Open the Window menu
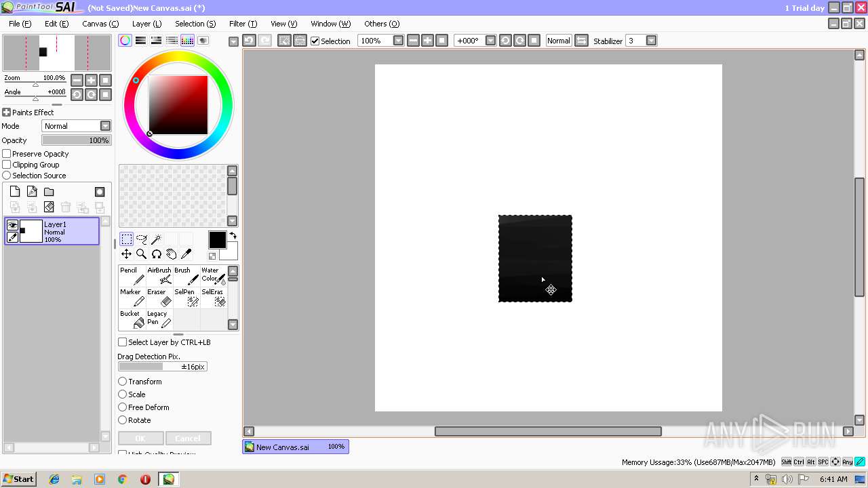Image resolution: width=868 pixels, height=488 pixels. click(330, 24)
